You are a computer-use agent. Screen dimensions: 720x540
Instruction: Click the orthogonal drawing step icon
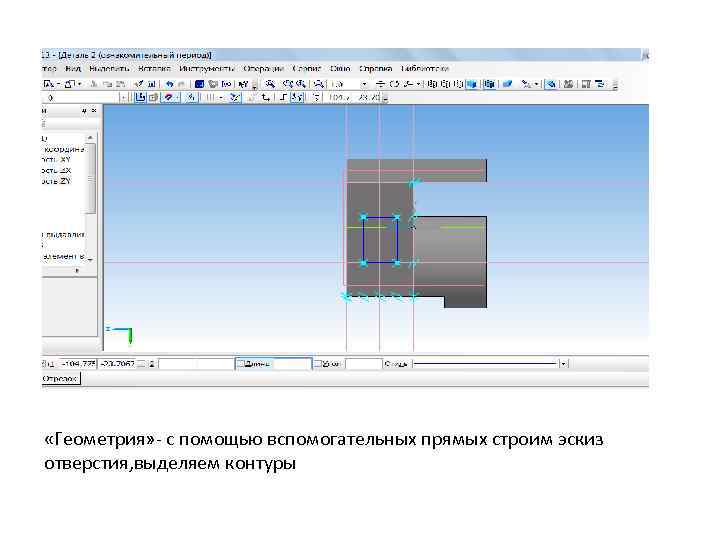[x=283, y=97]
